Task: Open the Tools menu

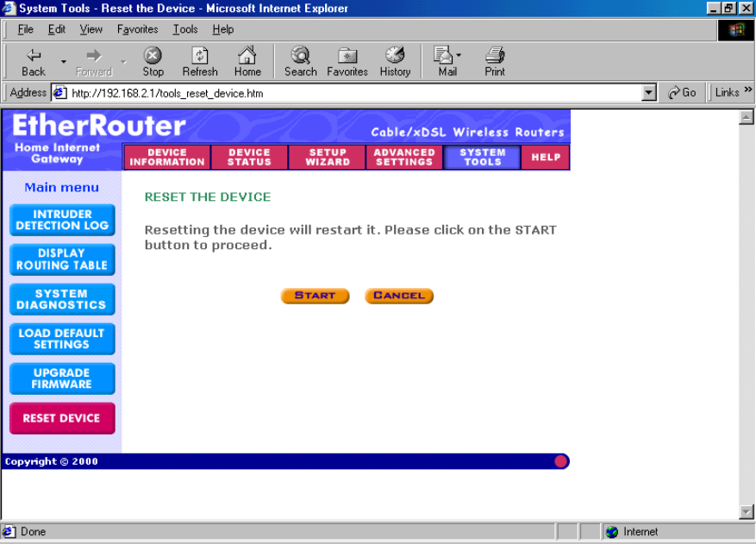Action: (185, 29)
